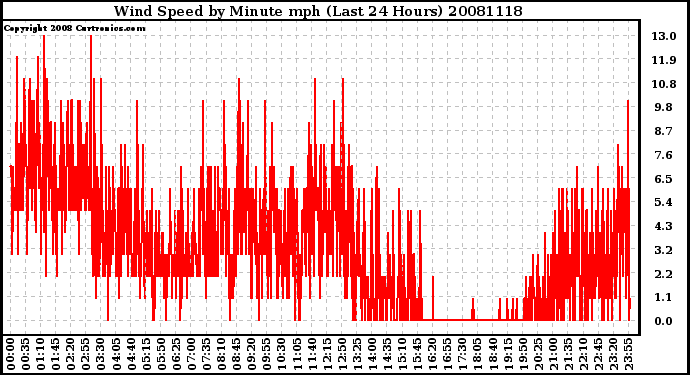Click the 19:15 time axis label
The height and width of the screenshot is (375, 690).
(507, 354)
